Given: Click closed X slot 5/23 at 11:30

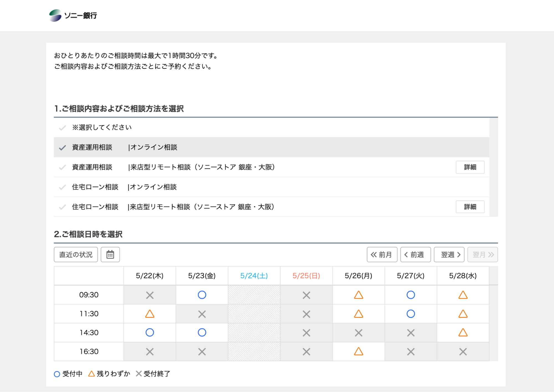Looking at the screenshot, I should [x=202, y=314].
